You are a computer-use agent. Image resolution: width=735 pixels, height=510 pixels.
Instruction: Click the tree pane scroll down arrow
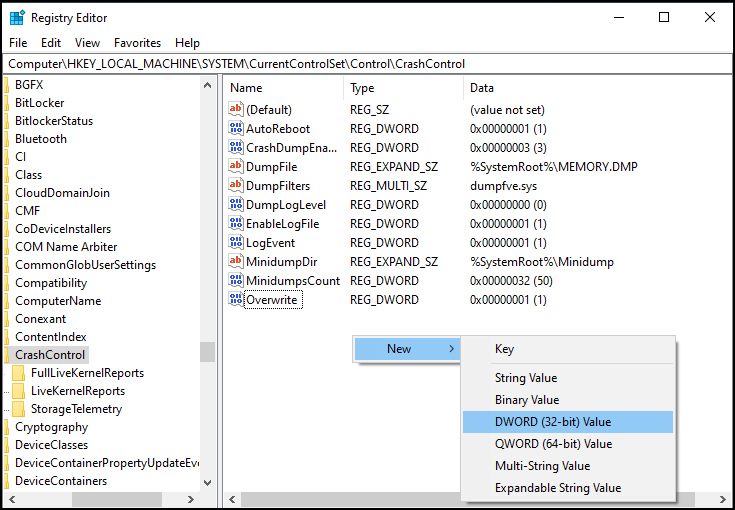[207, 483]
